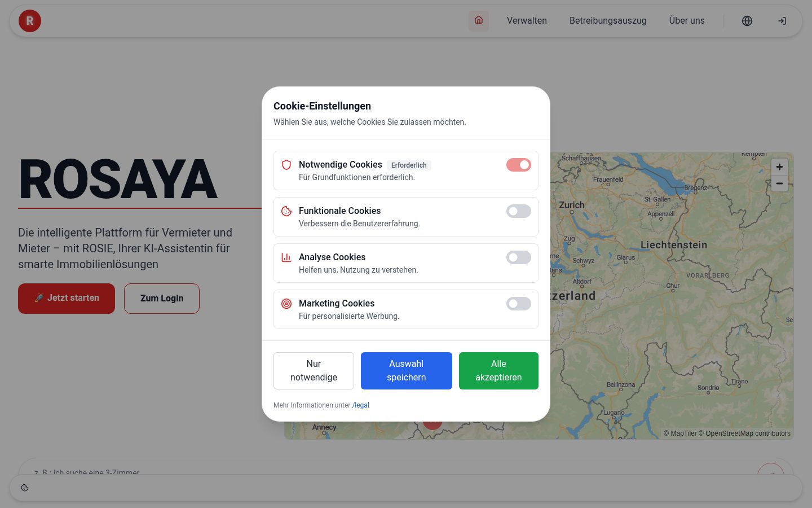Click the target icon beside Marketing Cookies
This screenshot has width=812, height=508.
286,304
